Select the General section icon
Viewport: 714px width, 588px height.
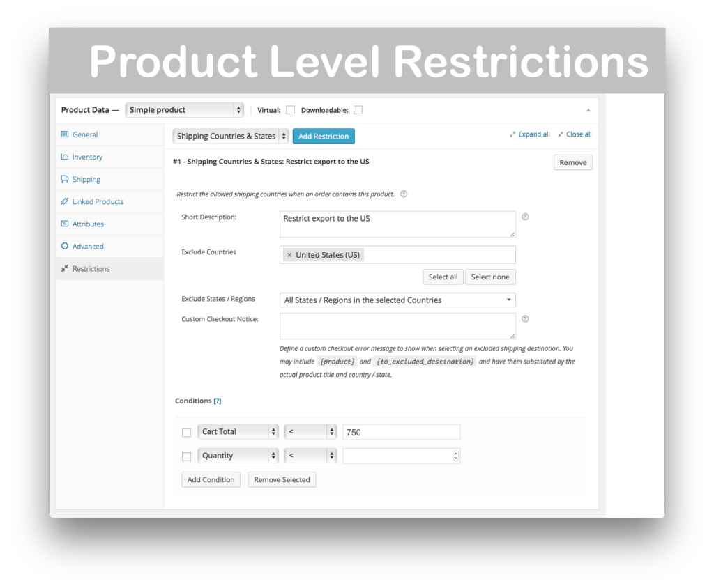coord(66,134)
